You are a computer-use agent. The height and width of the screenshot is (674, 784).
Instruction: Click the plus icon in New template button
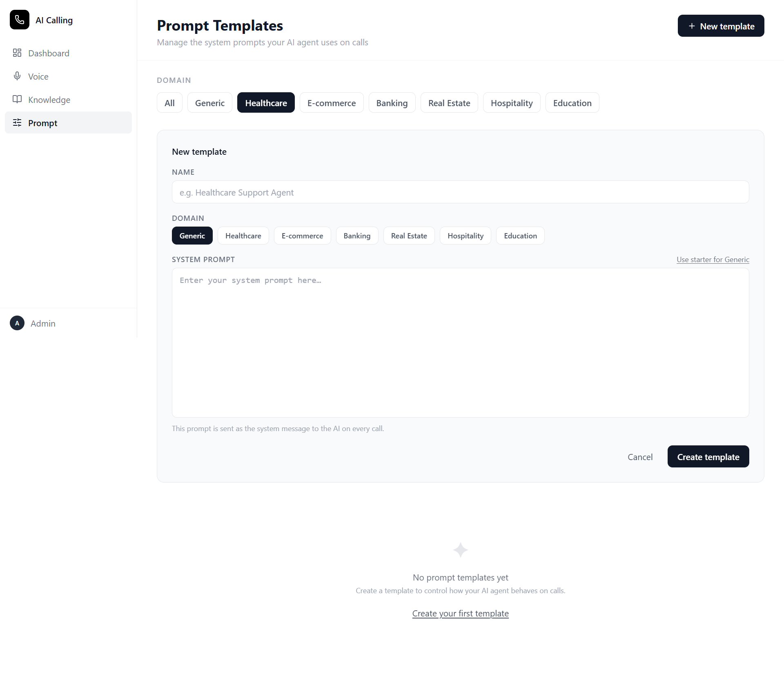click(x=692, y=26)
